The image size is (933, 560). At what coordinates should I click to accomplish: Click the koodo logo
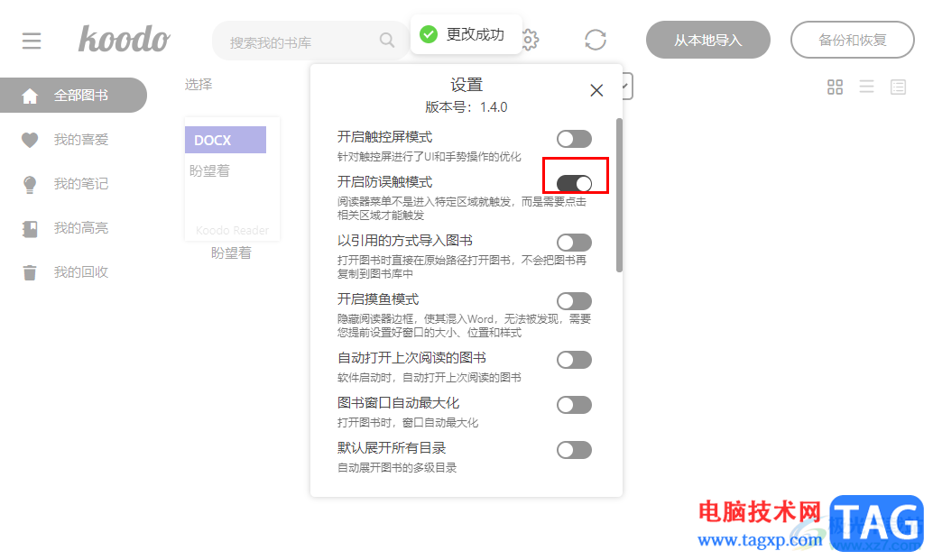tap(125, 40)
